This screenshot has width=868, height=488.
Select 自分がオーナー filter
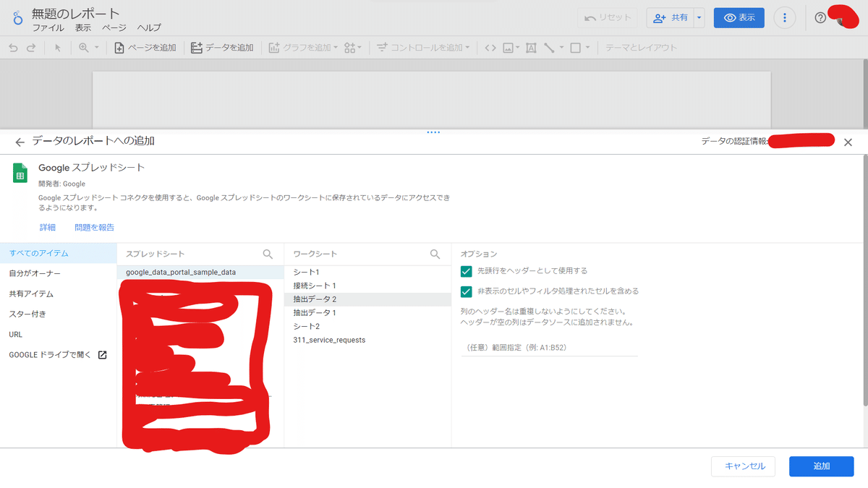tap(58, 273)
